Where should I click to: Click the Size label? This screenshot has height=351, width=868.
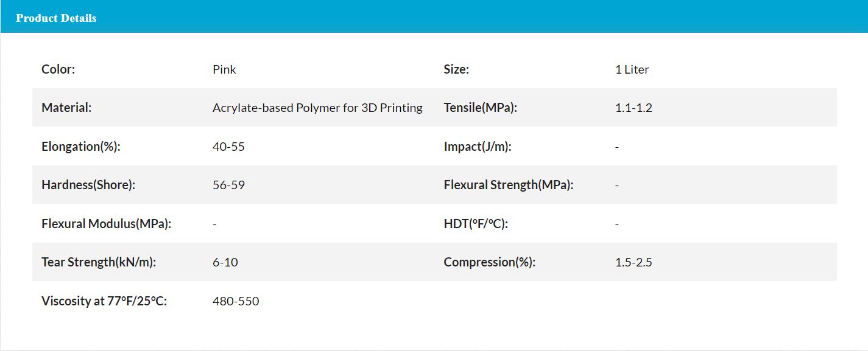(x=456, y=69)
